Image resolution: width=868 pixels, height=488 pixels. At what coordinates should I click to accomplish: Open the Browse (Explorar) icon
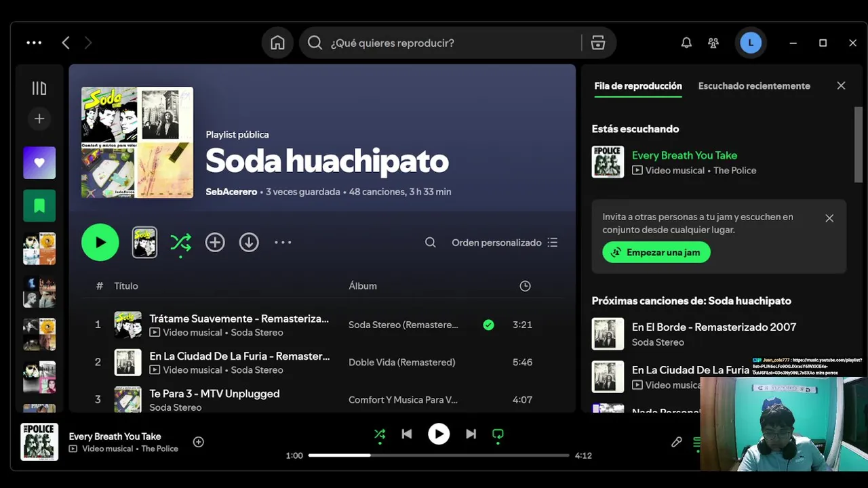(597, 43)
